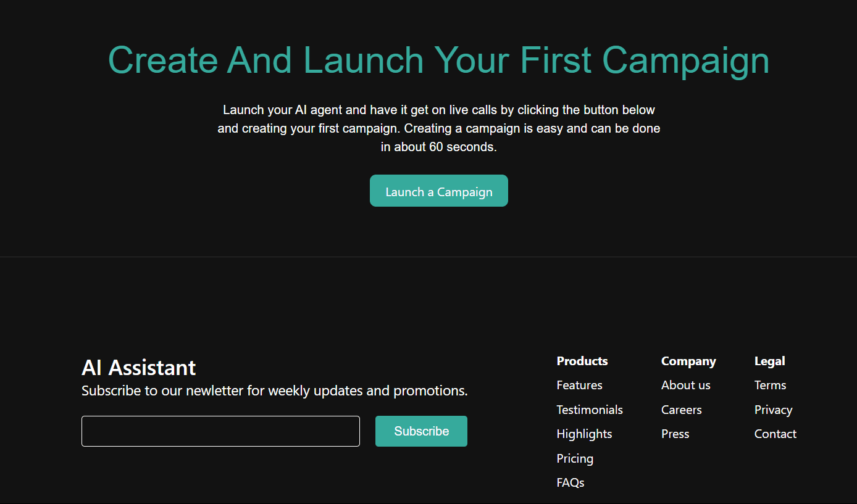857x504 pixels.
Task: Click the Products column heading
Action: pos(582,361)
